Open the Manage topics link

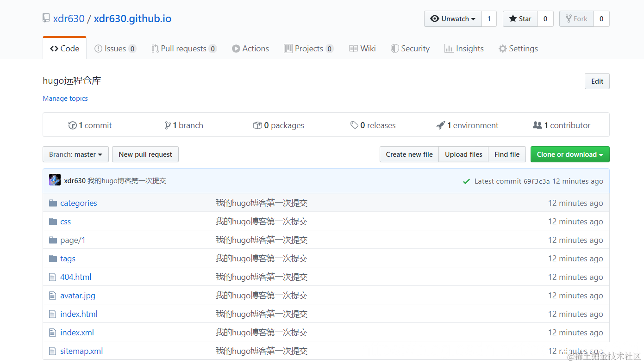click(x=65, y=99)
